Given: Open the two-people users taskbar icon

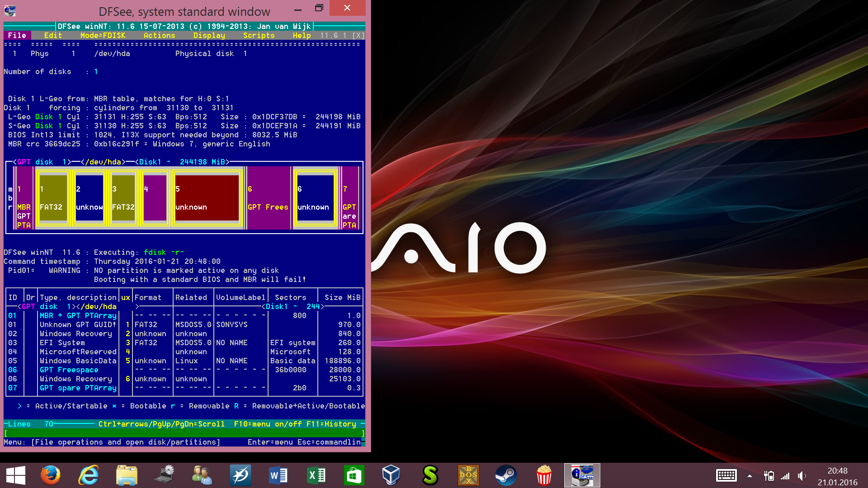Looking at the screenshot, I should (x=202, y=475).
